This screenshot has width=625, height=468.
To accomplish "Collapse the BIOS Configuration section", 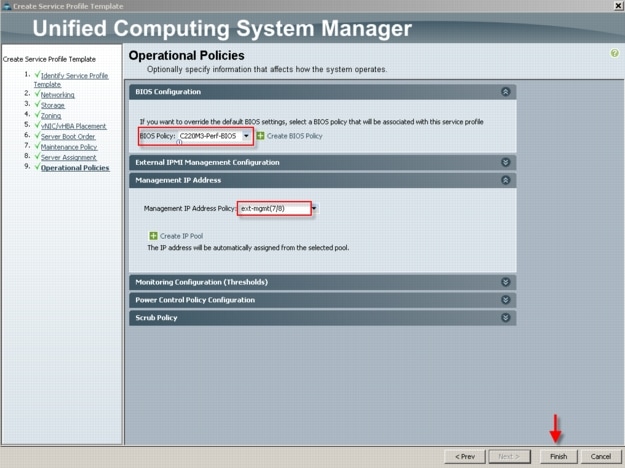I will pyautogui.click(x=505, y=92).
